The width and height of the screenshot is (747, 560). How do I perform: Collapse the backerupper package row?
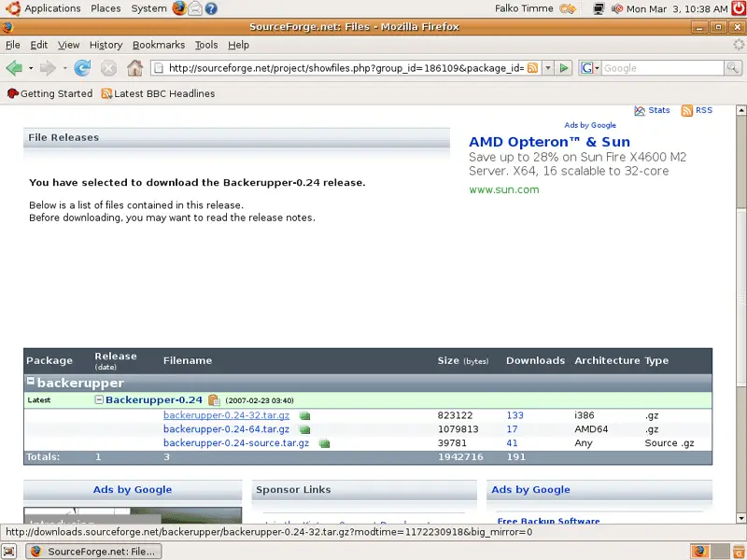30,382
